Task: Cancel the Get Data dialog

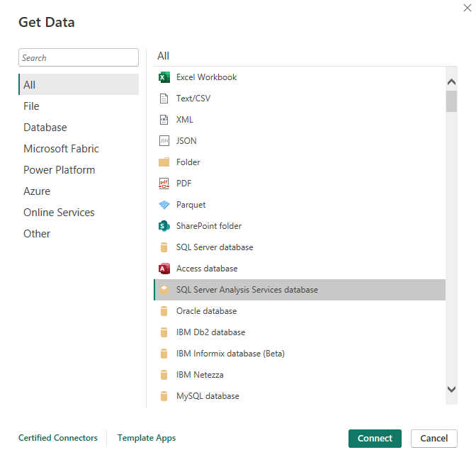Action: point(433,439)
